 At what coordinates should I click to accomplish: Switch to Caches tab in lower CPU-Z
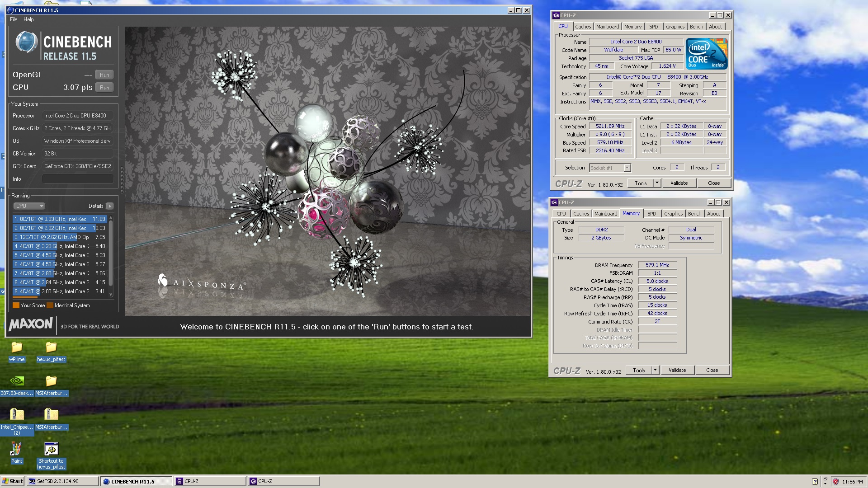click(581, 214)
